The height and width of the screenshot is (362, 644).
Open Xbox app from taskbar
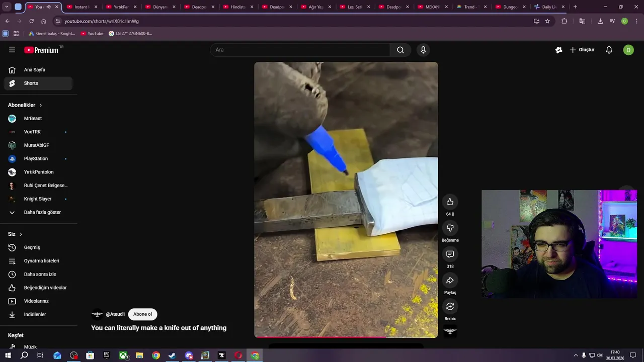click(x=123, y=355)
